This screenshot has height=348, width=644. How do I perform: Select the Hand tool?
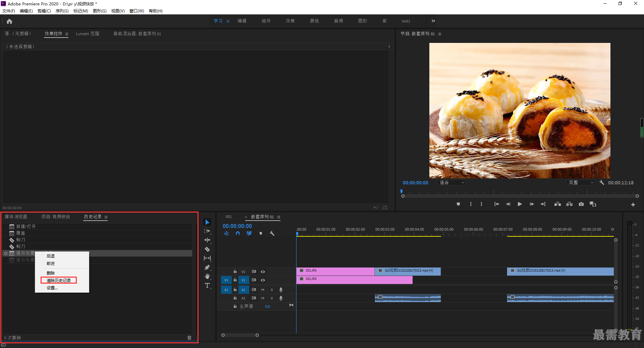tap(207, 276)
